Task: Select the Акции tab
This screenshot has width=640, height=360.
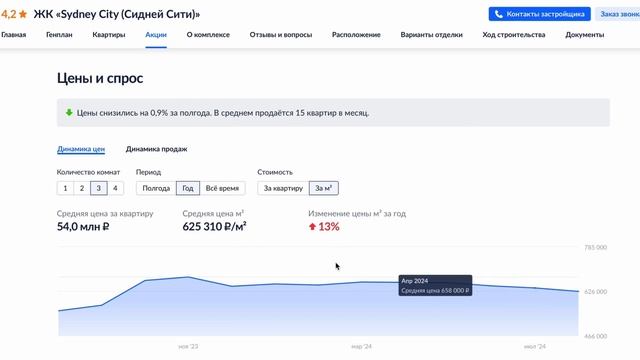Action: pyautogui.click(x=156, y=35)
